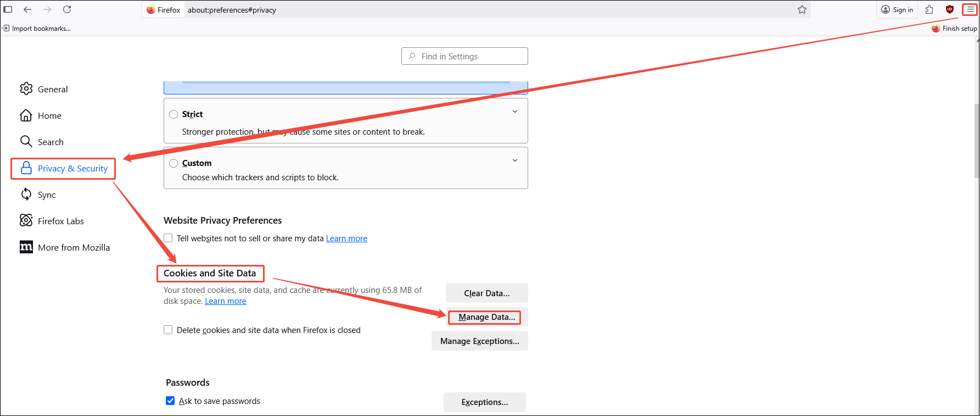Viewport: 980px width, 416px height.
Task: Open Learn more link under Cookies and Site Data
Action: pos(226,301)
